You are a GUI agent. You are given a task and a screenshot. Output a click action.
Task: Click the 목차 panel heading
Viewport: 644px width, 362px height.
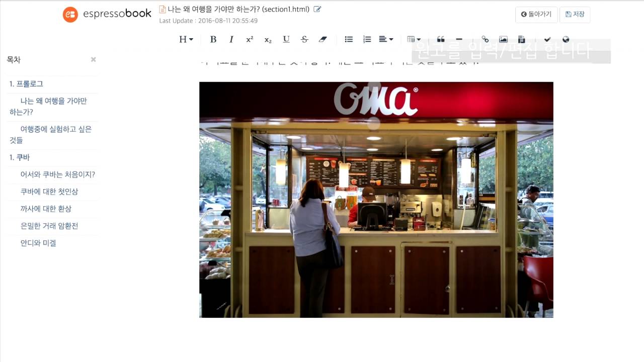pyautogui.click(x=14, y=59)
